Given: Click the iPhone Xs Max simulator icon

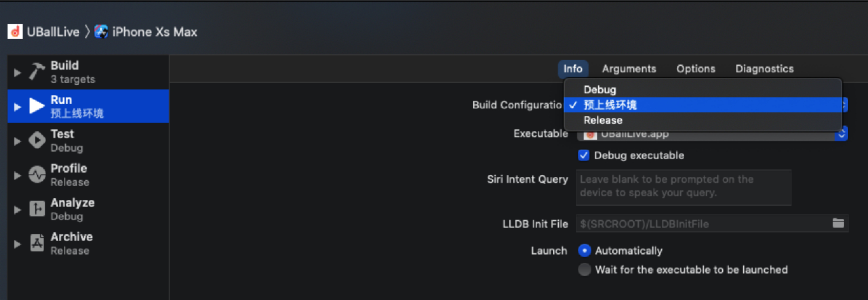Looking at the screenshot, I should tap(101, 32).
